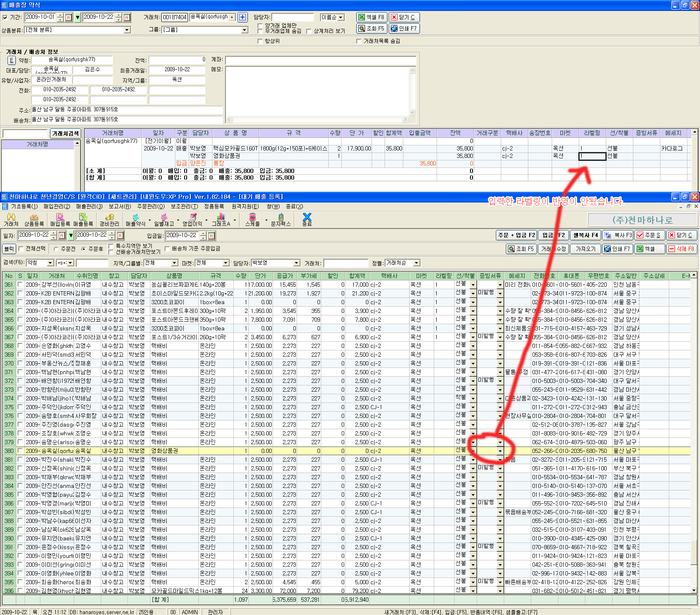
Task: Open 담당자 박보영 dropdown
Action: (x=297, y=263)
